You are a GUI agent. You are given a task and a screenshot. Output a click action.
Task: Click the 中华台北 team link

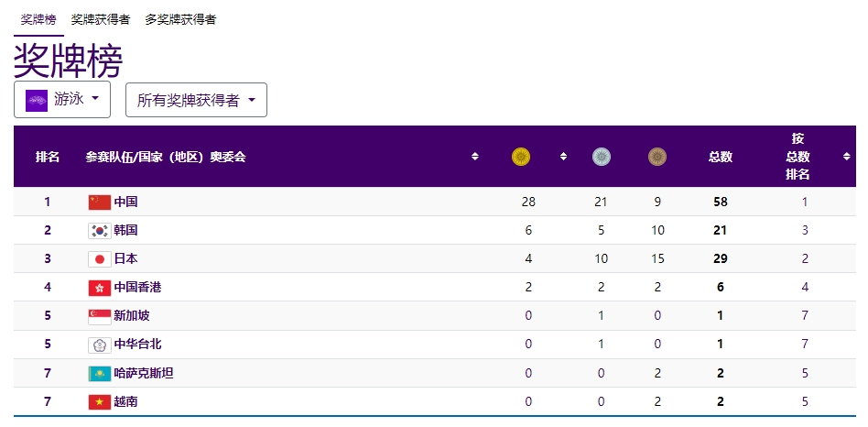[137, 345]
